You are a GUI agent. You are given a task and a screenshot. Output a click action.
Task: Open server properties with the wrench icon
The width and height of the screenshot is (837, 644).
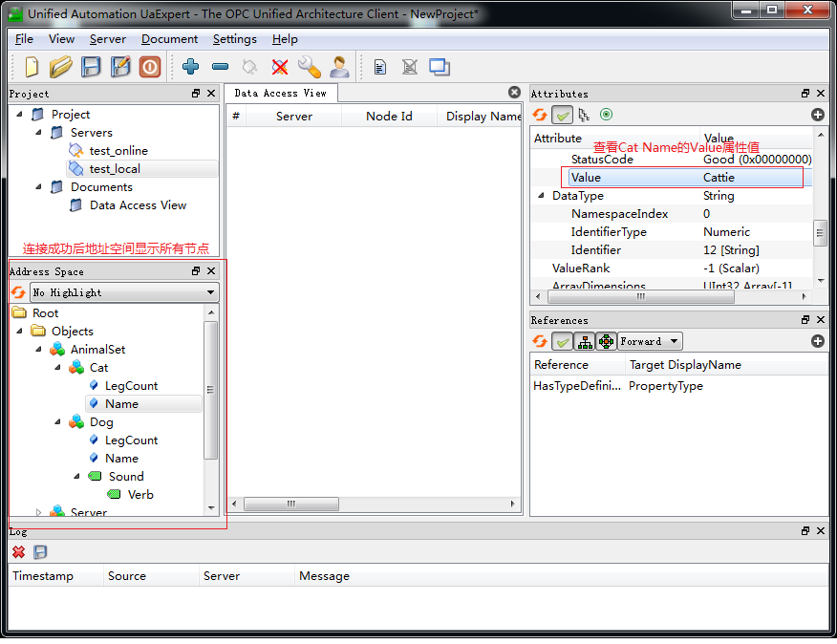pyautogui.click(x=309, y=67)
